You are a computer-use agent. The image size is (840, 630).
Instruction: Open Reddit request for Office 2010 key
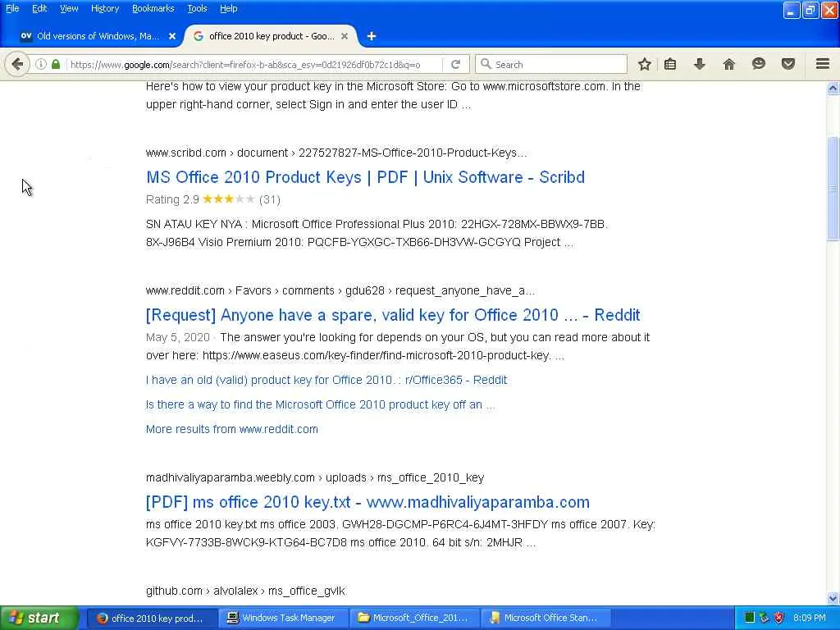393,315
